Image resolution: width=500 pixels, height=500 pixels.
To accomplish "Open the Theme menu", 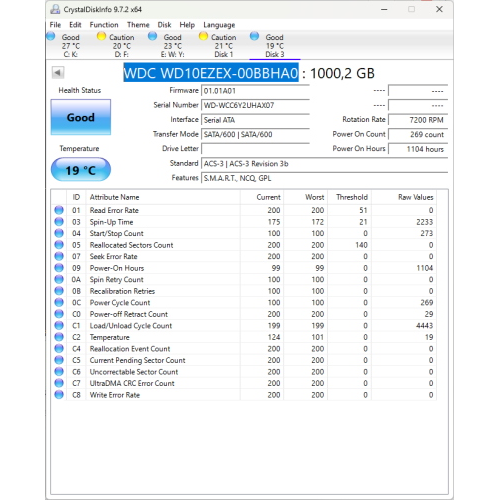I will point(138,25).
